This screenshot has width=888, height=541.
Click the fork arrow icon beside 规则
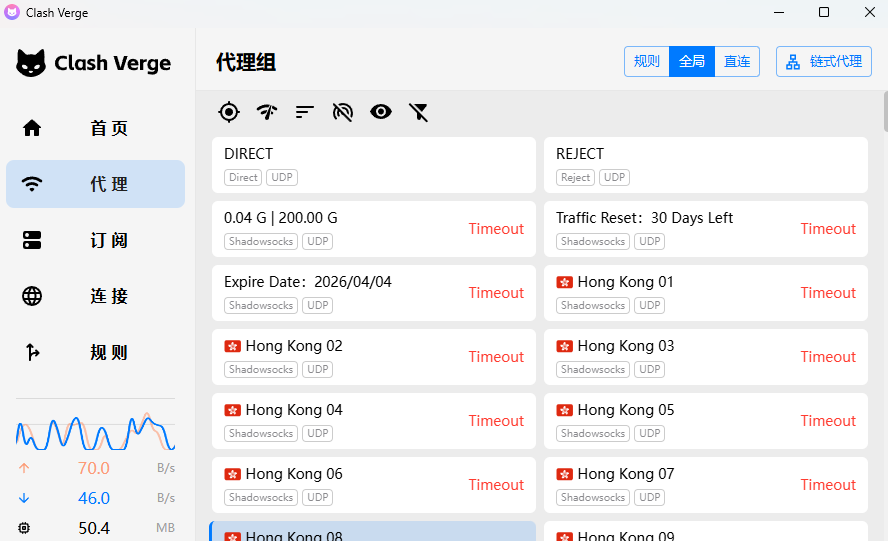(33, 352)
